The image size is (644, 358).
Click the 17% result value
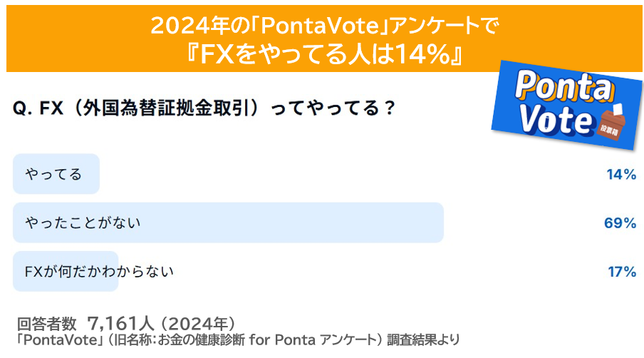click(622, 272)
